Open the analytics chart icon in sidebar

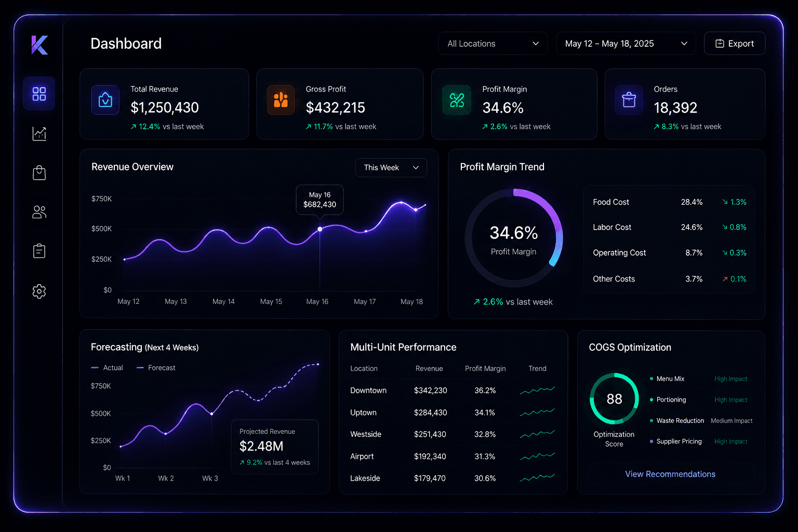39,134
